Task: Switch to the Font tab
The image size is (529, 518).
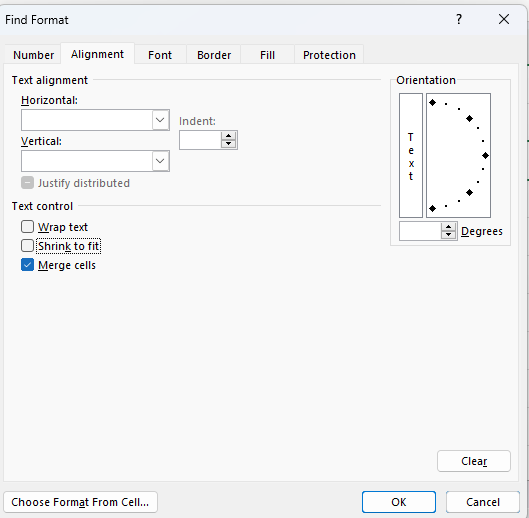Action: (160, 55)
